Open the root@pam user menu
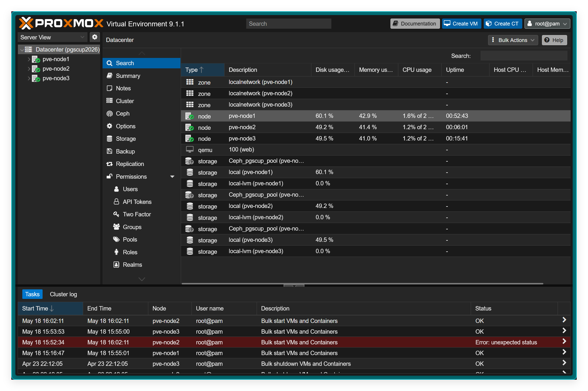588x391 pixels. [547, 24]
